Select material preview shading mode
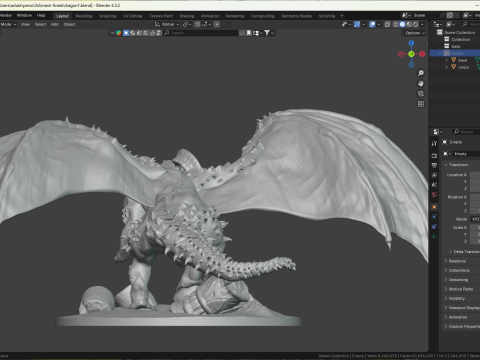 point(409,24)
